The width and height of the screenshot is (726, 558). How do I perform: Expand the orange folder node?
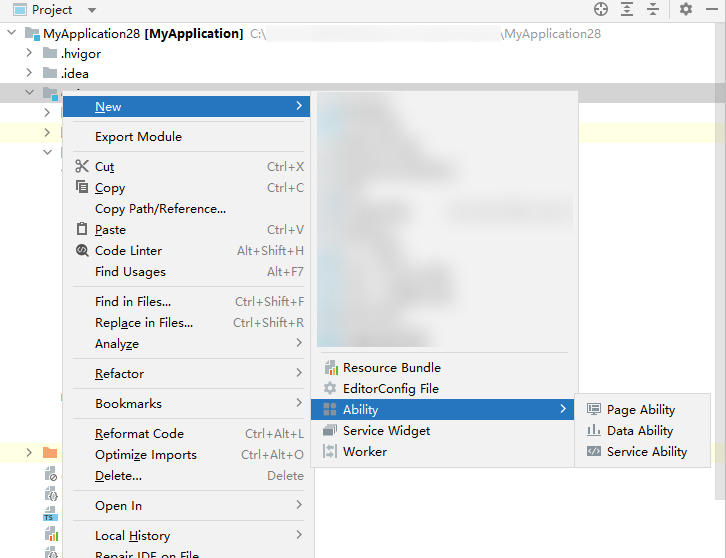[x=29, y=452]
